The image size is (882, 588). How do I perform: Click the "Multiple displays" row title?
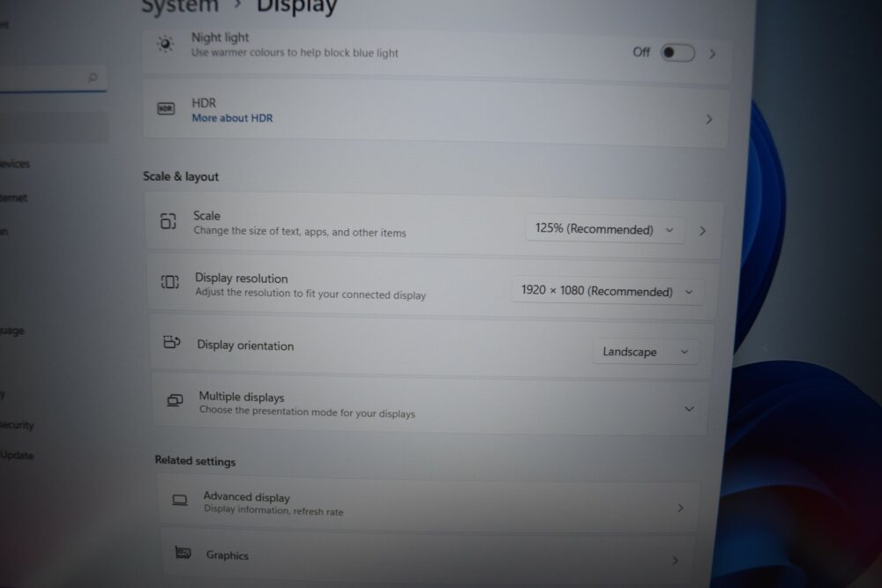point(242,397)
